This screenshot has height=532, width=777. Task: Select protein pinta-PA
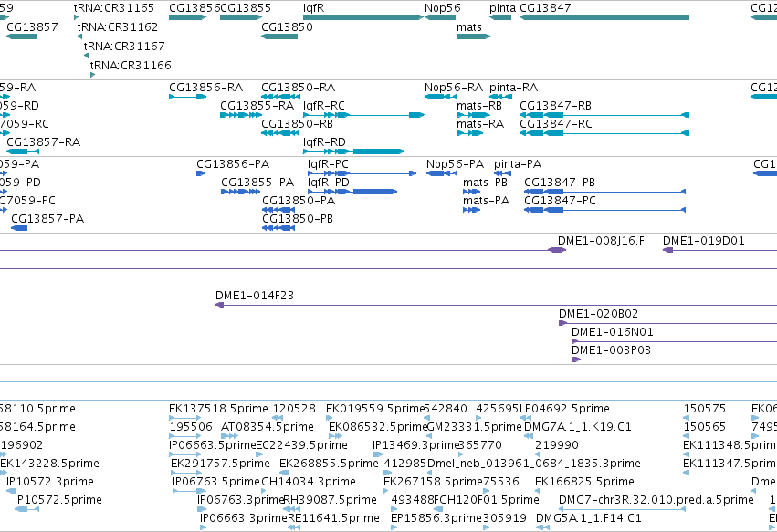[x=502, y=173]
